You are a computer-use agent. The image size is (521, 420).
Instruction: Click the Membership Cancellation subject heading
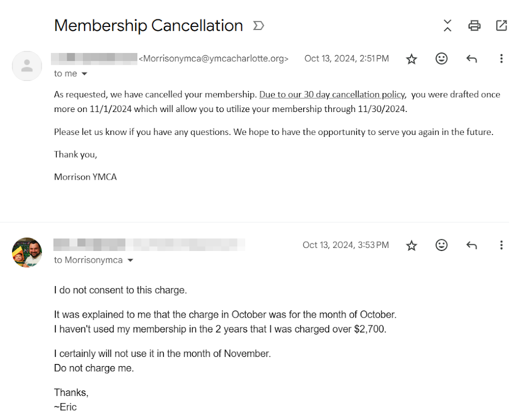click(149, 25)
